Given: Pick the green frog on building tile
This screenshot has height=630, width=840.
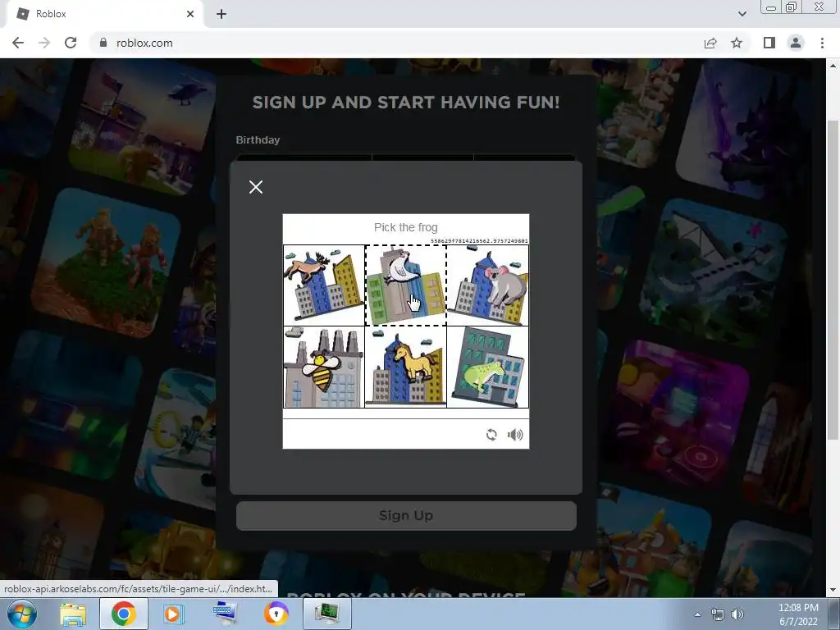Looking at the screenshot, I should pos(487,367).
